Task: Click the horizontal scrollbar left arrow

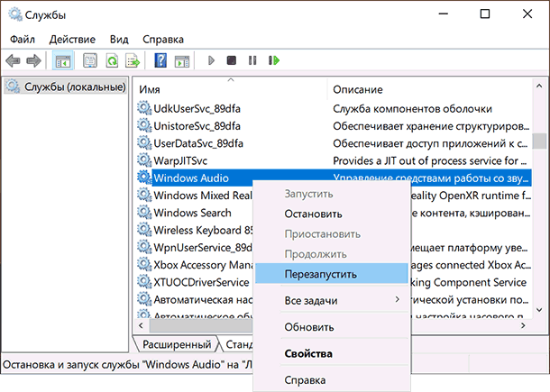Action: tap(141, 325)
